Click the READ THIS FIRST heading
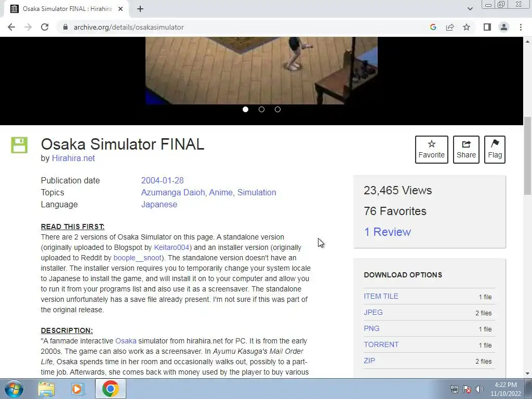Viewport: 532px width, 399px height. pyautogui.click(x=73, y=227)
